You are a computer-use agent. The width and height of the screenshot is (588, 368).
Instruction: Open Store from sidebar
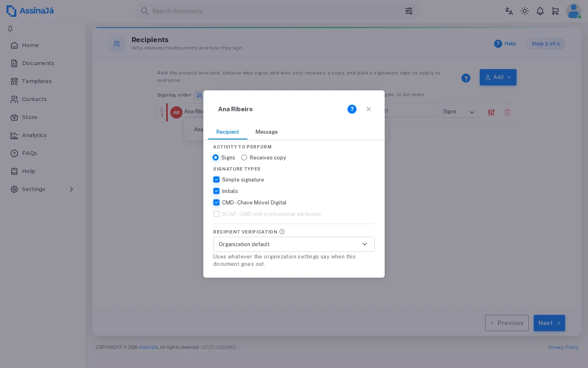tap(43, 117)
